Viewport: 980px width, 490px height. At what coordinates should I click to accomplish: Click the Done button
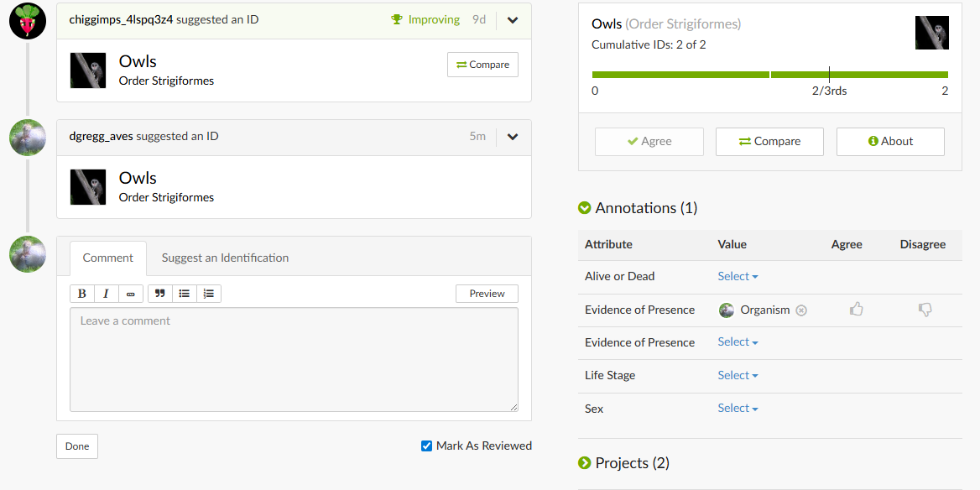[x=77, y=446]
